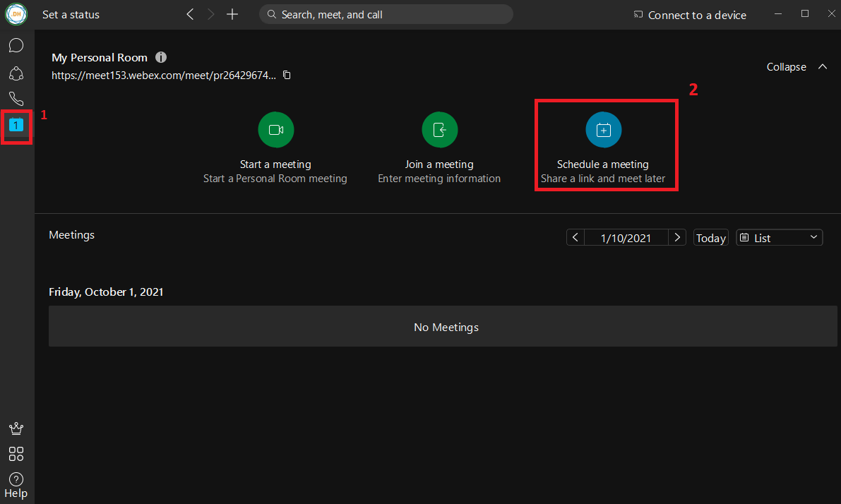The width and height of the screenshot is (841, 504).
Task: Show Personal Room info icon
Action: point(161,57)
